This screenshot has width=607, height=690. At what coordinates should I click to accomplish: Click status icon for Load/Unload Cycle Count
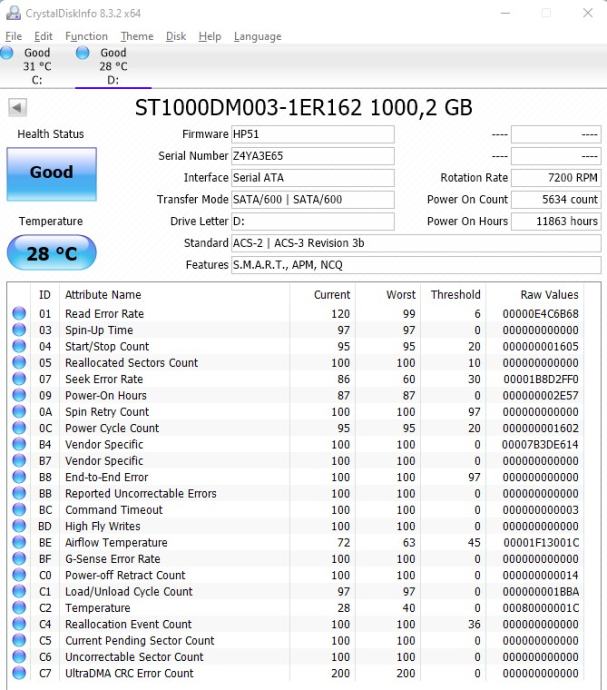pos(19,591)
